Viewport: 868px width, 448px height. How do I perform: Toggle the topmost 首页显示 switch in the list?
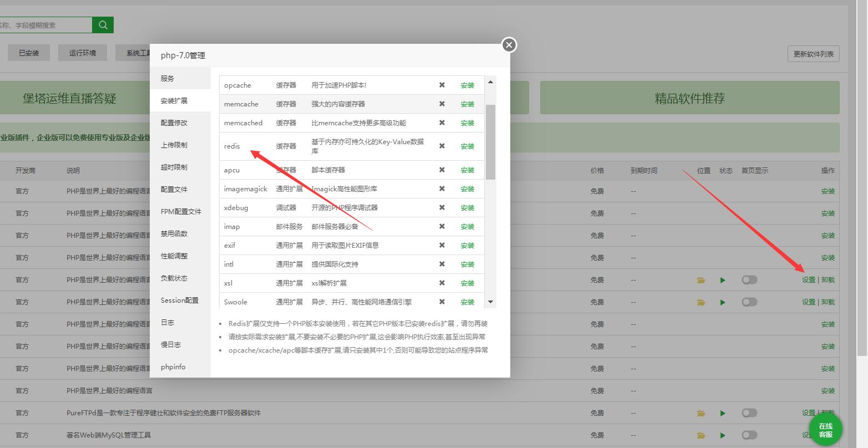tap(749, 280)
